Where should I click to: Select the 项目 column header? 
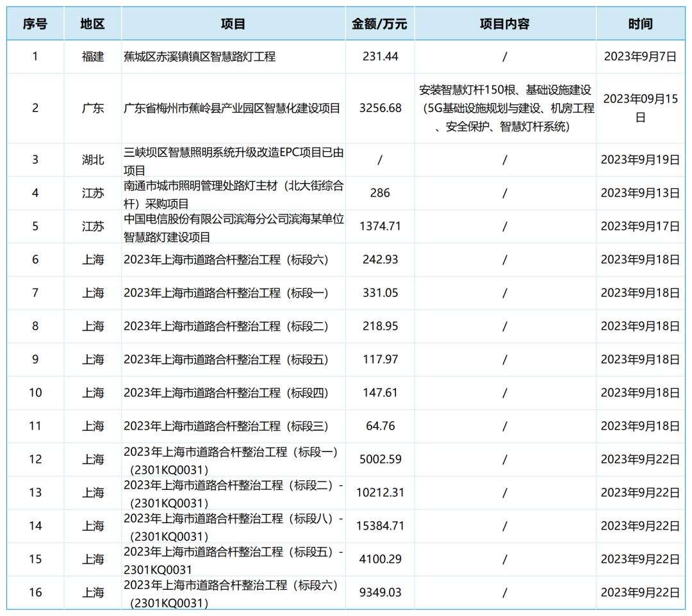pyautogui.click(x=233, y=24)
